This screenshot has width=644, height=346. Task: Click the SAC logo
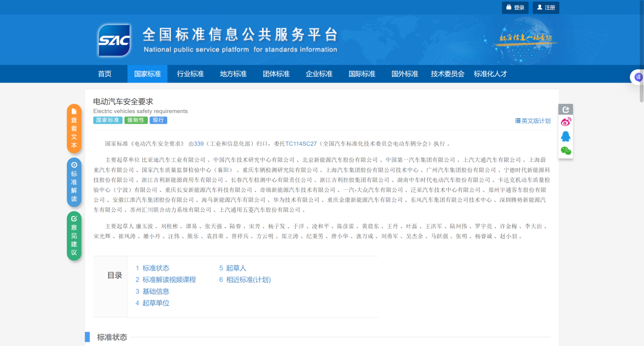click(x=115, y=41)
